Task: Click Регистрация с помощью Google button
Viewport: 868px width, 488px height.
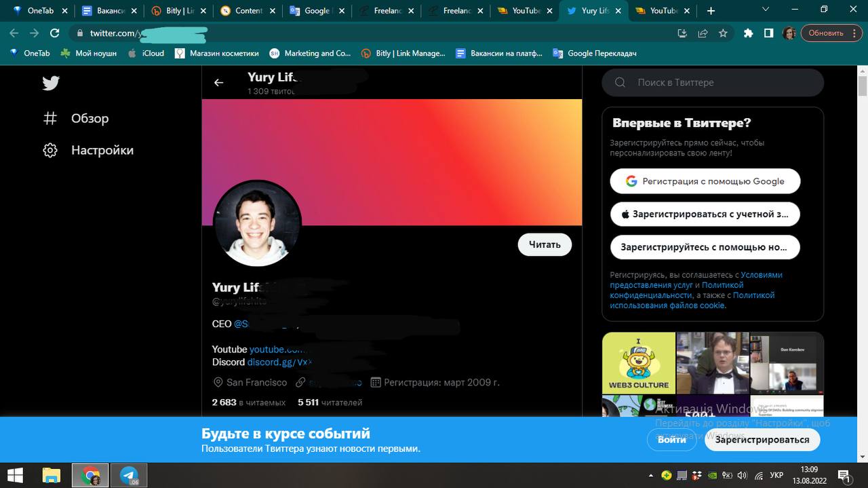Action: click(x=705, y=181)
